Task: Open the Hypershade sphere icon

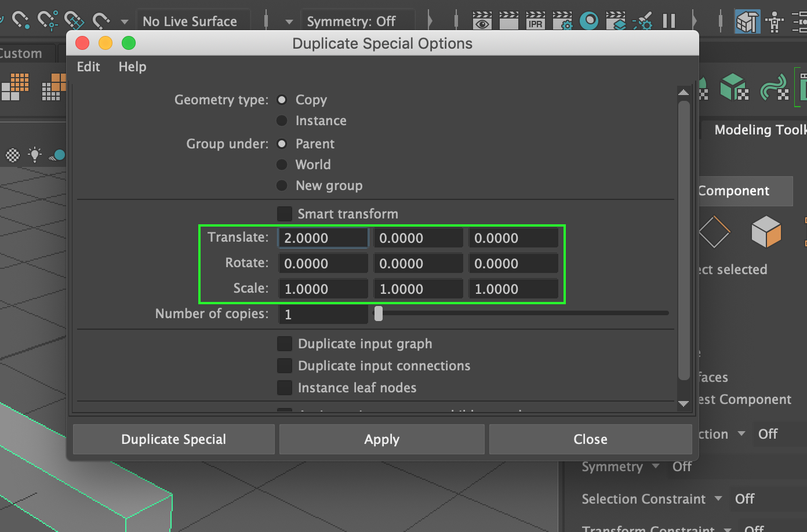Action: (x=589, y=21)
